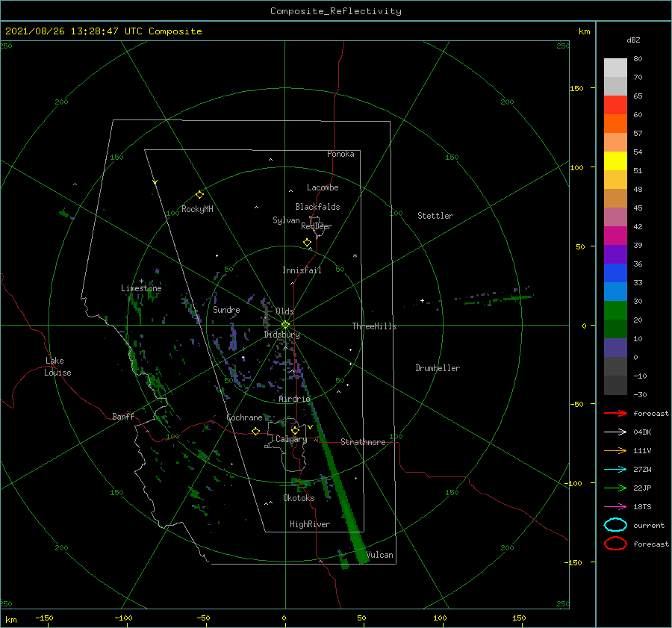Image resolution: width=672 pixels, height=628 pixels.
Task: Click the Banff town label
Action: point(123,416)
